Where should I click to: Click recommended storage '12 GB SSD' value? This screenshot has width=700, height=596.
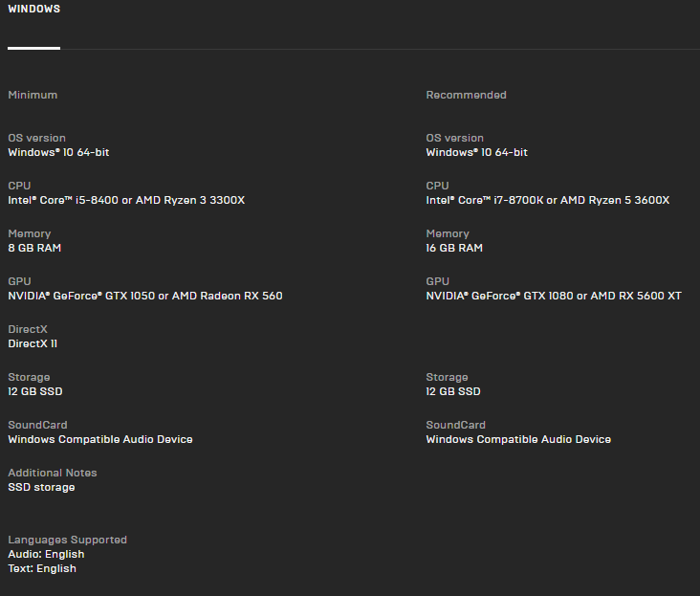[453, 391]
